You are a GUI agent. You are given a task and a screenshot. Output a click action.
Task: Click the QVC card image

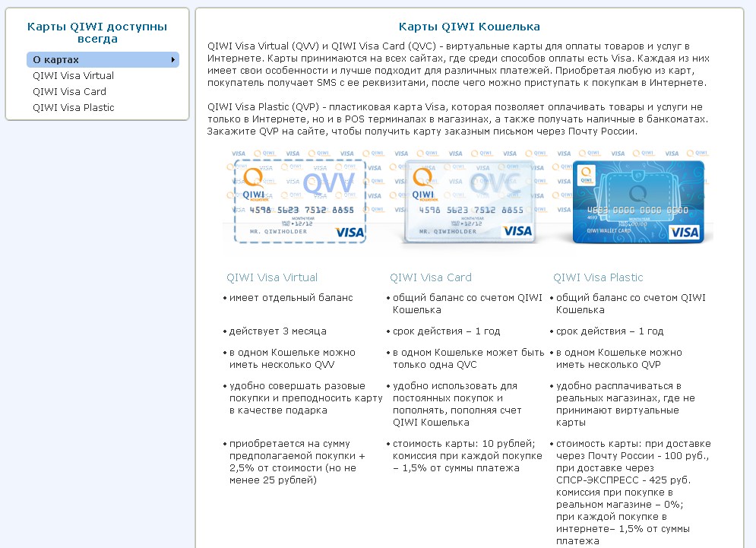(x=469, y=201)
